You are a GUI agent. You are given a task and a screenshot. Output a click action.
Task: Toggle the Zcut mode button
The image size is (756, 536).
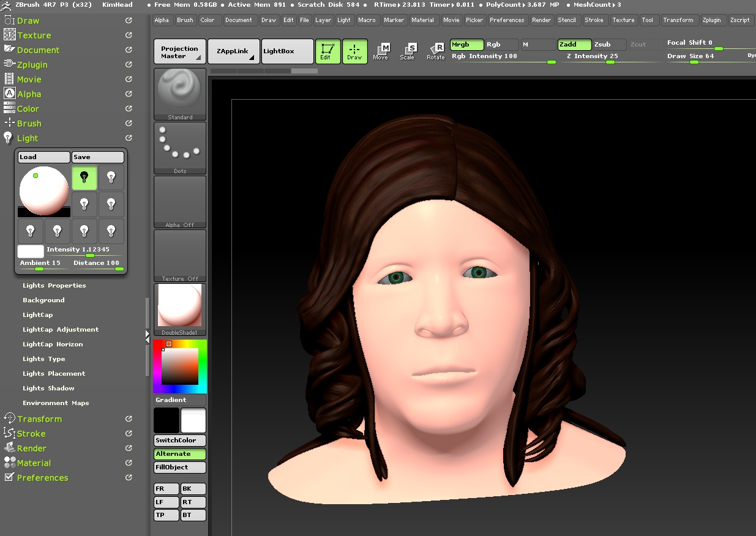coord(645,45)
